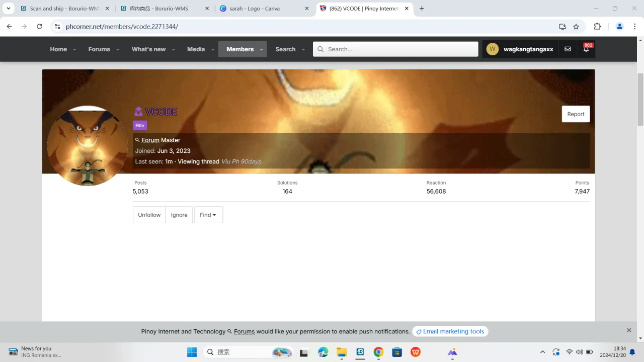Open the WPS Office taskbar icon
644x362 pixels.
(x=416, y=352)
